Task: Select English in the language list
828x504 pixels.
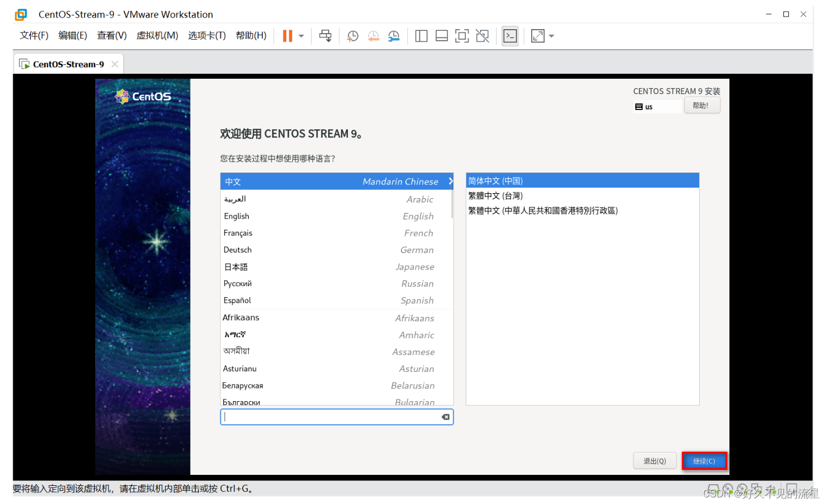Action: click(336, 216)
